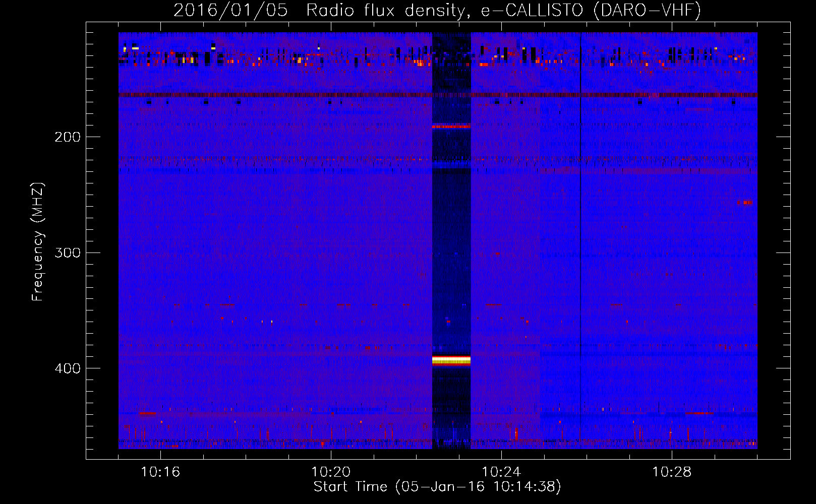816x504 pixels.
Task: Click the short red band just above 200 MHz
Action: click(451, 126)
